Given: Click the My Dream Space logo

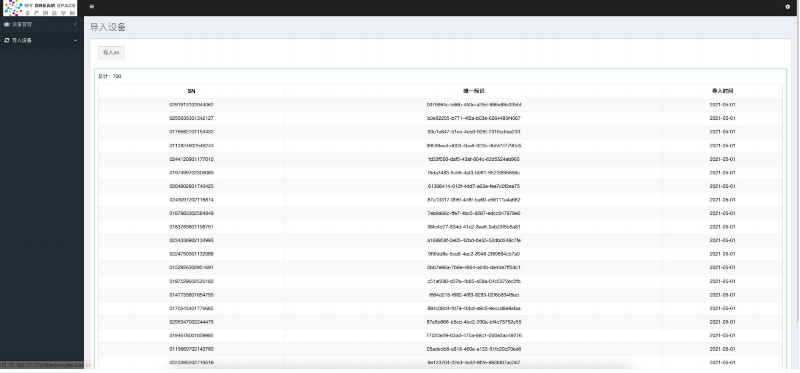Looking at the screenshot, I should (40, 8).
